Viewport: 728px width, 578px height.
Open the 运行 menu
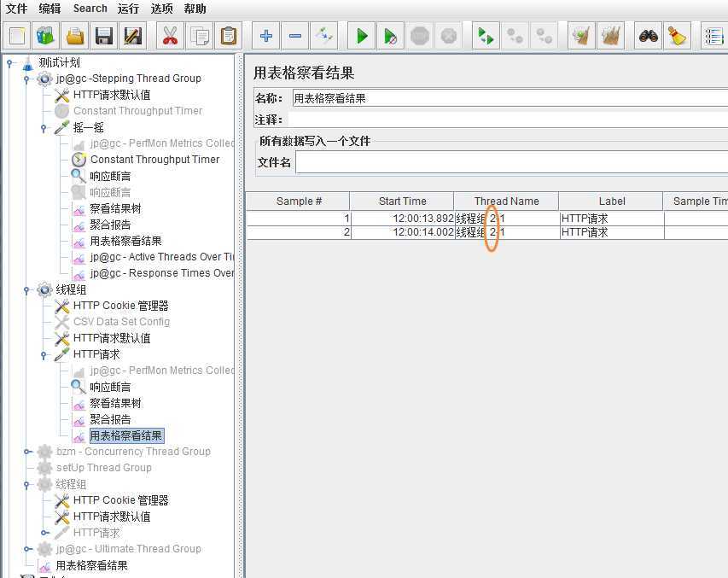(x=128, y=9)
